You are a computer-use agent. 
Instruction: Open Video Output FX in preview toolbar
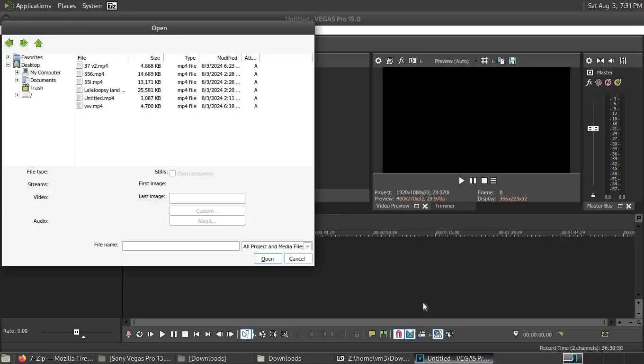pos(401,61)
